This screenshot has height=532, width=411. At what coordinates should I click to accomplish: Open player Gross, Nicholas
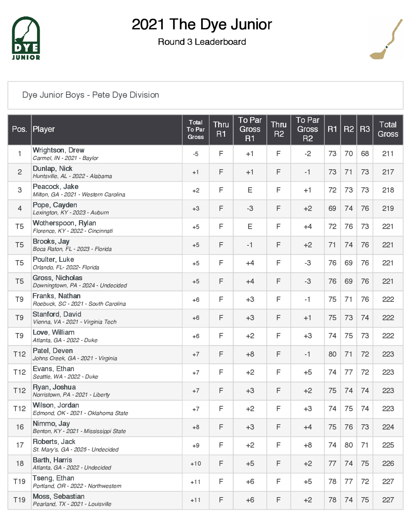(x=58, y=278)
